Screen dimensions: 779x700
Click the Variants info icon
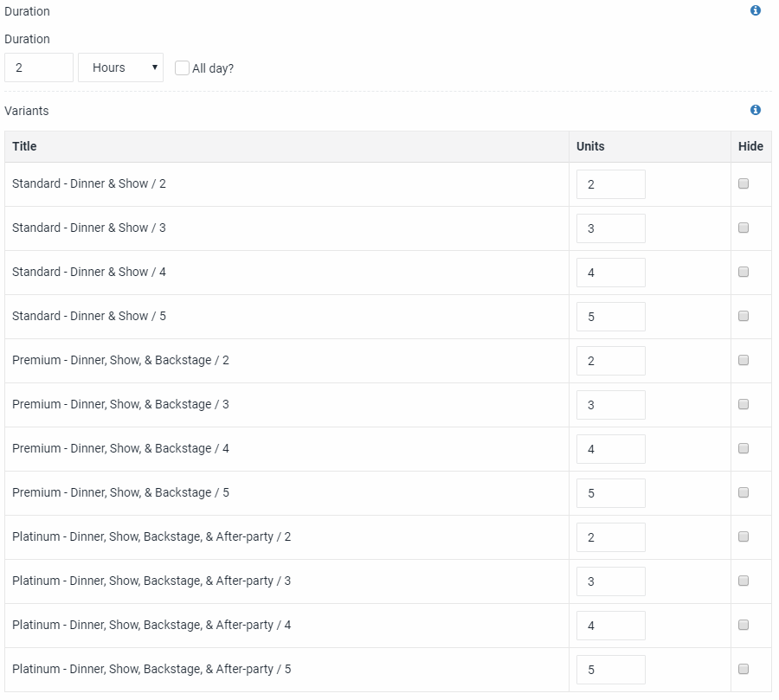point(755,110)
